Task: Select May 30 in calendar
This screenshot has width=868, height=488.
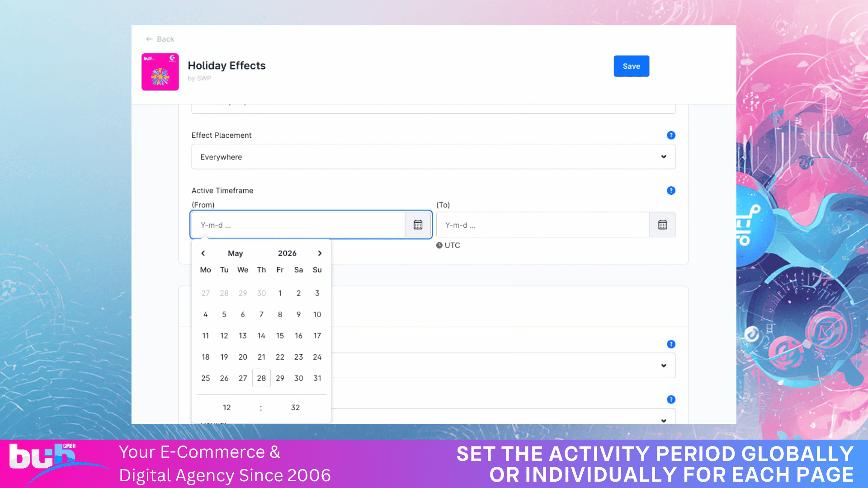Action: click(x=298, y=378)
